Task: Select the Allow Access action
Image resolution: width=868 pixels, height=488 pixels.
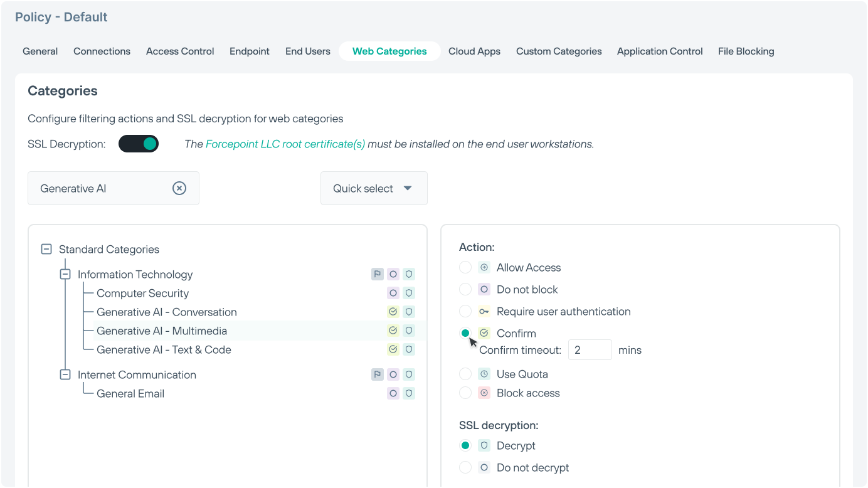Action: point(465,267)
